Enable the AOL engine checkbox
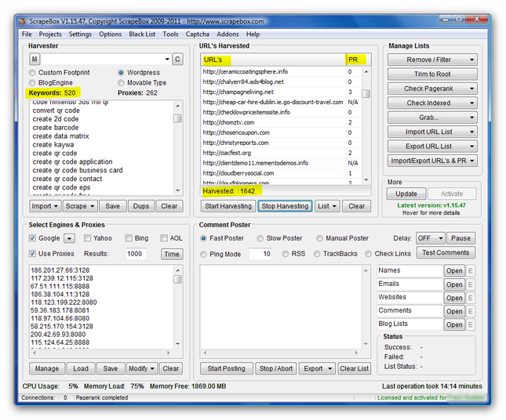 (164, 238)
